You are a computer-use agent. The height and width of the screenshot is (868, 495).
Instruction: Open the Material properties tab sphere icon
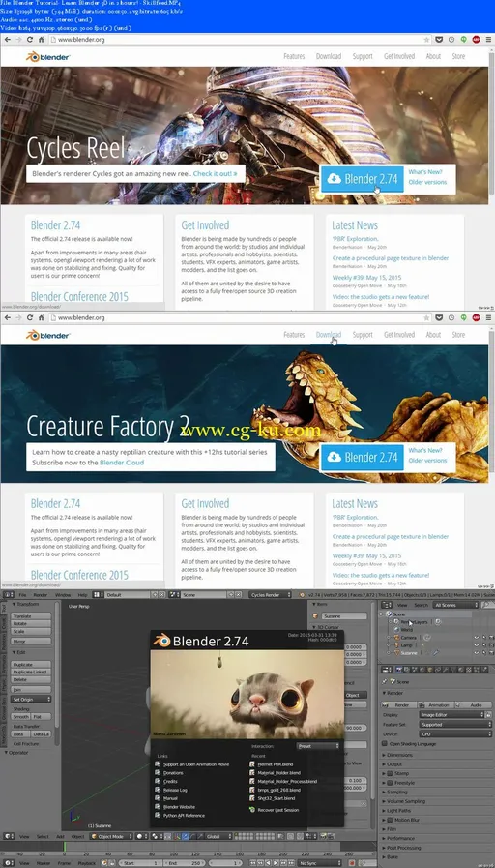(x=461, y=670)
